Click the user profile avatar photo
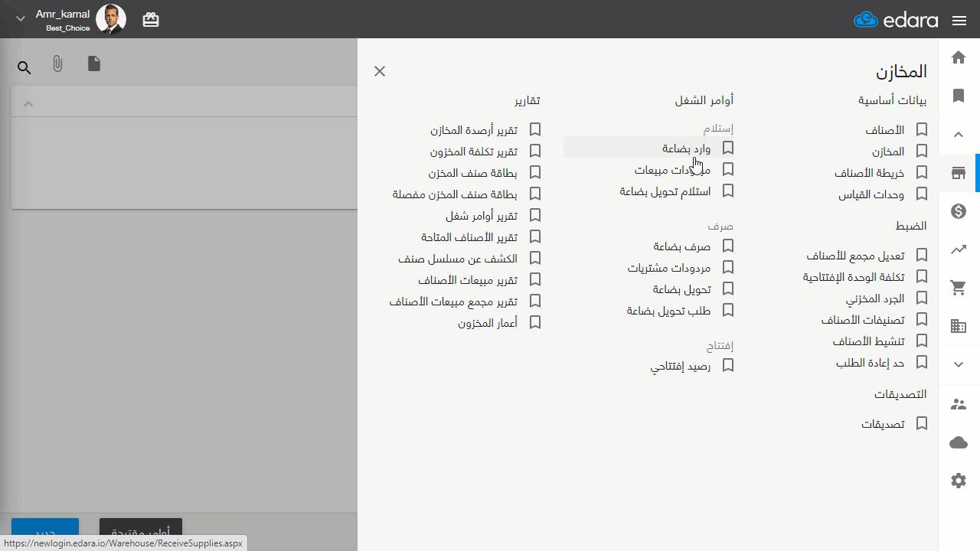Viewport: 980px width, 551px height. pyautogui.click(x=111, y=19)
